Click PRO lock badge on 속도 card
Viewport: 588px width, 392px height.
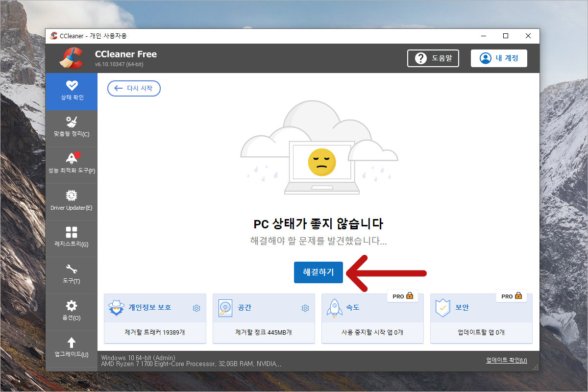(403, 296)
